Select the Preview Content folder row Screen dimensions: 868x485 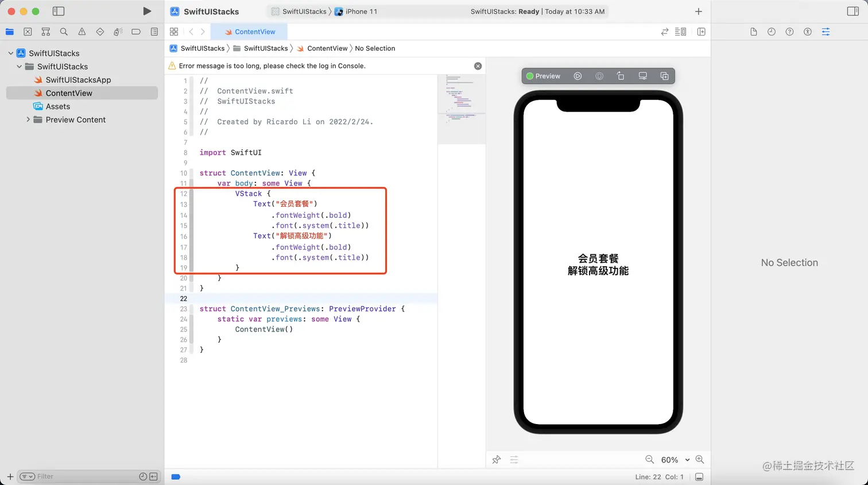(x=82, y=120)
